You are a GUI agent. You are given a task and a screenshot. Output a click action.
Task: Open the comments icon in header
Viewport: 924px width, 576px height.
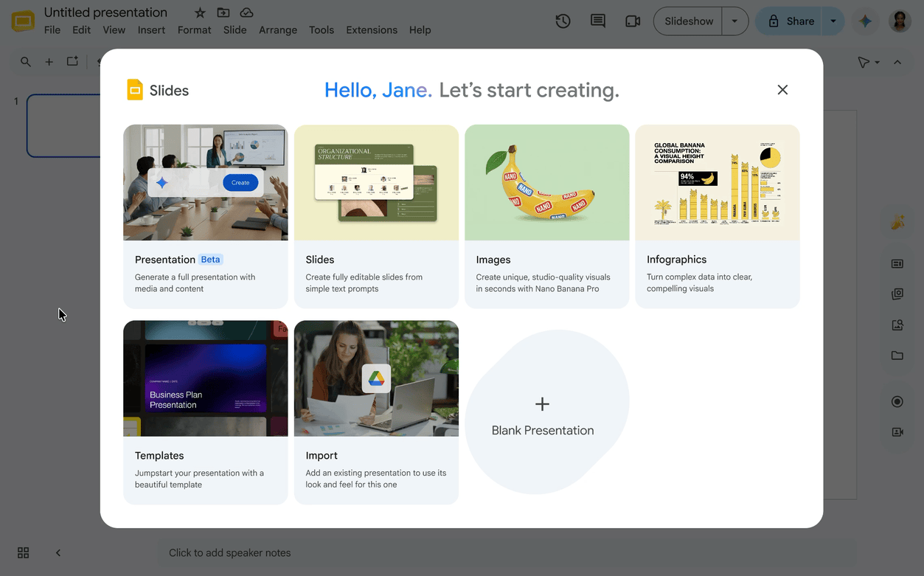[x=598, y=21]
